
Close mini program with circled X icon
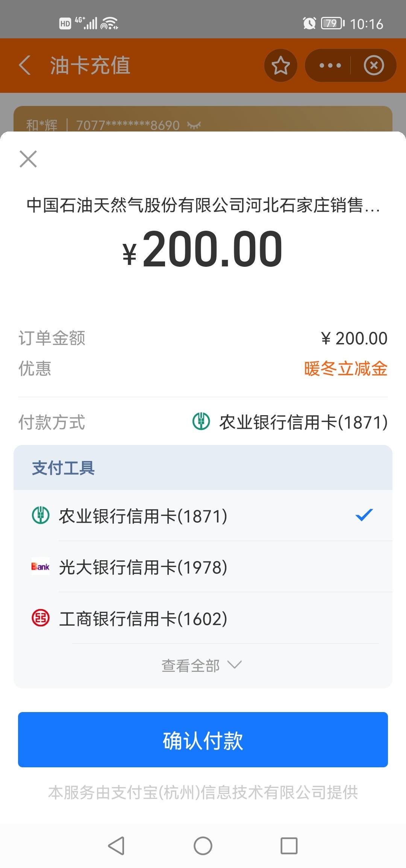[374, 65]
